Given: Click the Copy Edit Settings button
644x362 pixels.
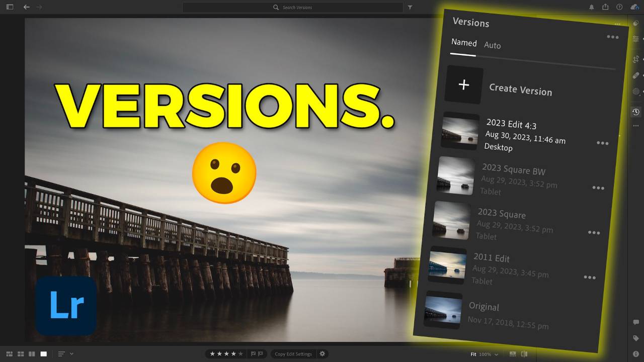Looking at the screenshot, I should pos(293,354).
